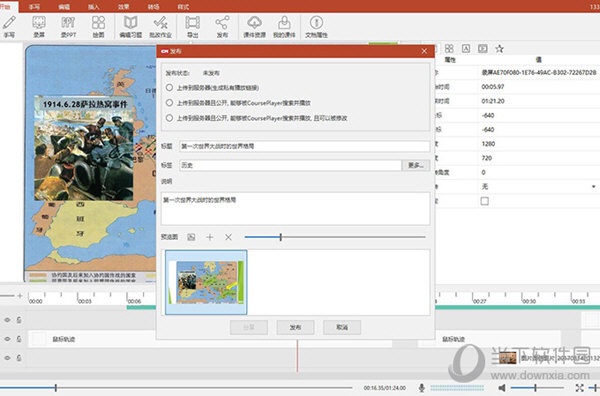Click the 发布 publish button in dialog
The height and width of the screenshot is (396, 600).
pyautogui.click(x=295, y=328)
